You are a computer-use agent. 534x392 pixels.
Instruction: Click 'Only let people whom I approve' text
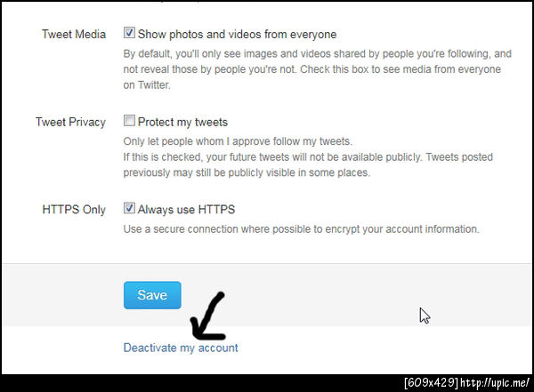(x=238, y=141)
